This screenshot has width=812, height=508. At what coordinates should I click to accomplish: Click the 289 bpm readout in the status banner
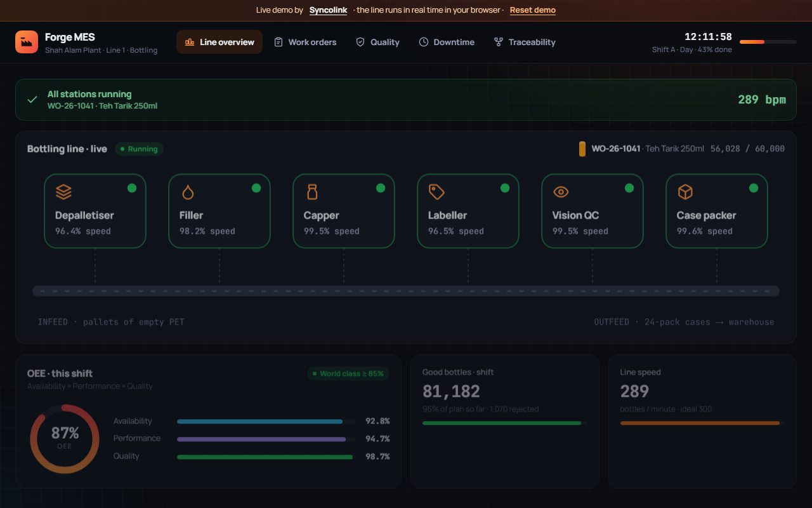(x=762, y=100)
